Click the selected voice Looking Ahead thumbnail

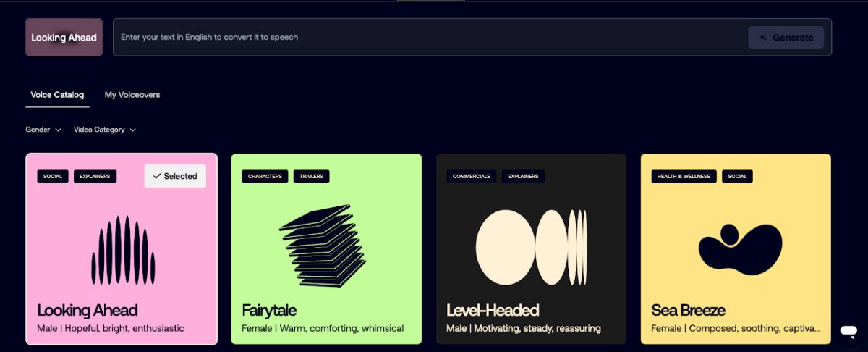point(64,37)
